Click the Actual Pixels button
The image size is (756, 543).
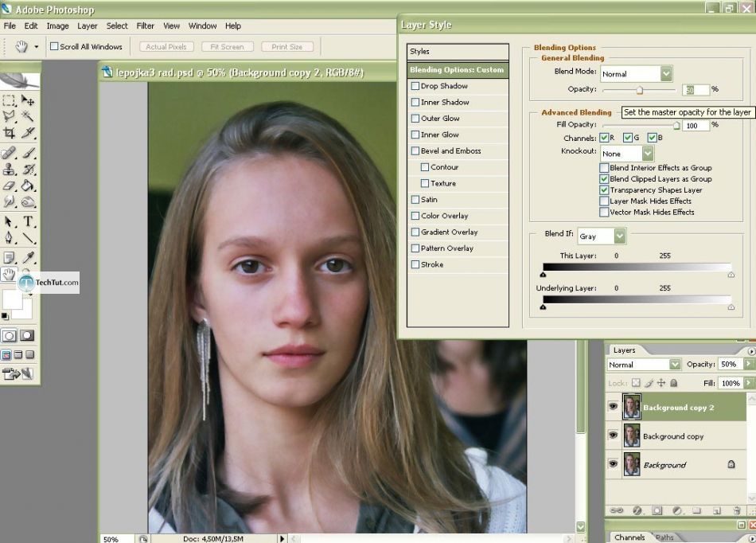(166, 47)
